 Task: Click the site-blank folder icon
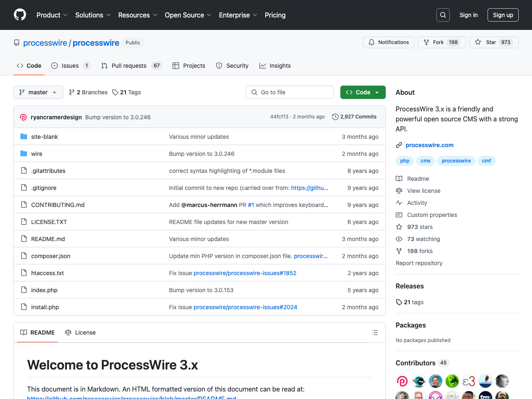[x=24, y=137]
